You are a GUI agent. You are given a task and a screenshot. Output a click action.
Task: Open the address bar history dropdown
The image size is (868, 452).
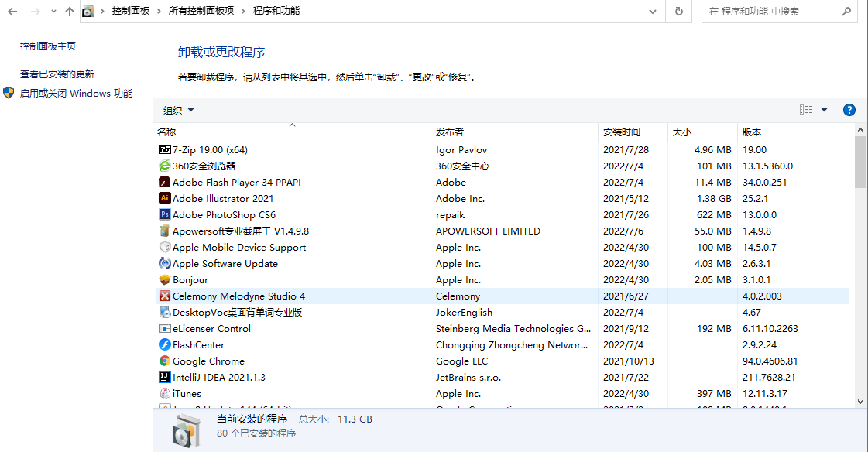pyautogui.click(x=653, y=11)
